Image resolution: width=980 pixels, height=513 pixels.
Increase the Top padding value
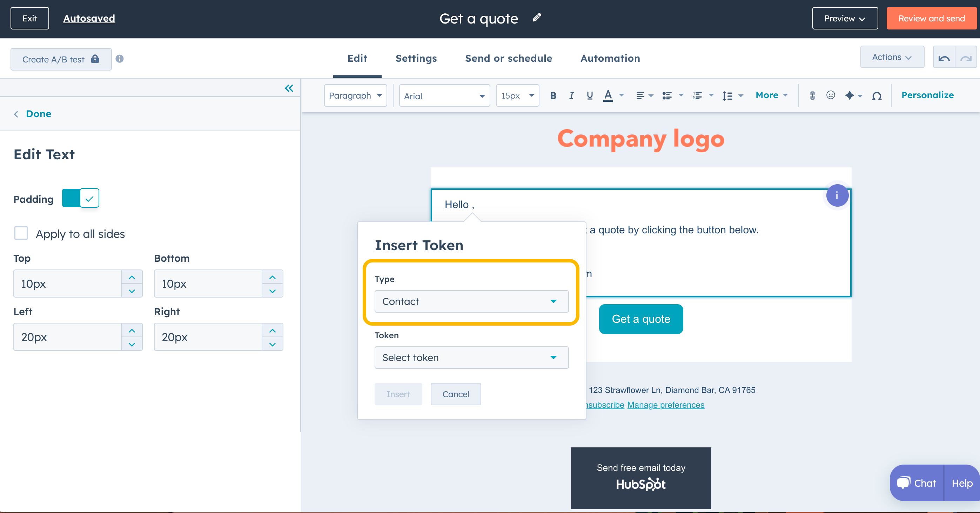132,277
